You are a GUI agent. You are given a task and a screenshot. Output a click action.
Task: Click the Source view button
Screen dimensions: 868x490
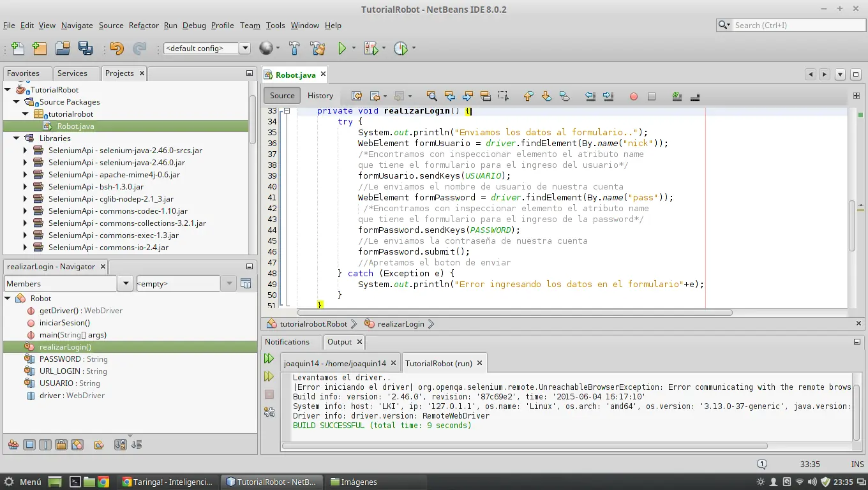(x=282, y=96)
